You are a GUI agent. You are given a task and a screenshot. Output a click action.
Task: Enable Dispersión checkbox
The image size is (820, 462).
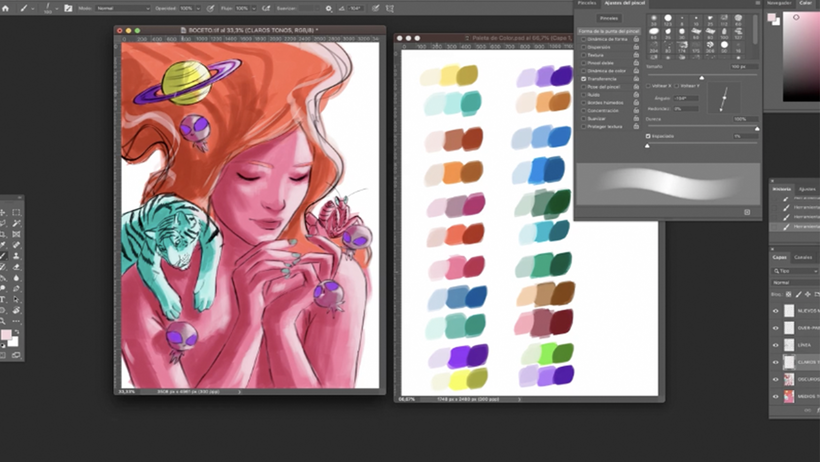pos(584,47)
